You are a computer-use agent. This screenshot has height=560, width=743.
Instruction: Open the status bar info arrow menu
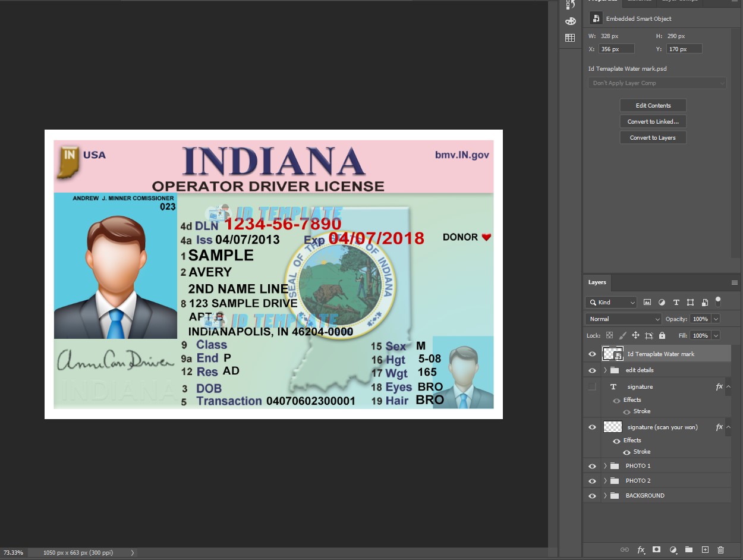click(133, 553)
